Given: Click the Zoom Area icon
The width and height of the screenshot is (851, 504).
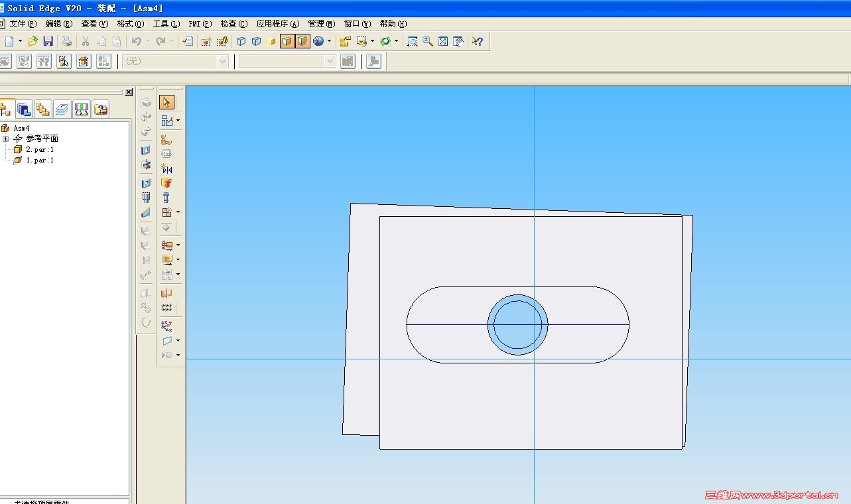Looking at the screenshot, I should (x=412, y=41).
